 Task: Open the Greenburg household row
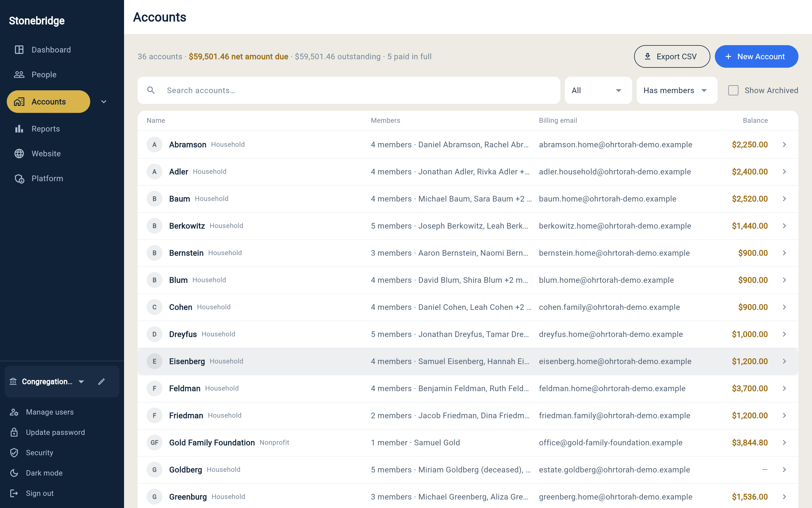pos(468,497)
